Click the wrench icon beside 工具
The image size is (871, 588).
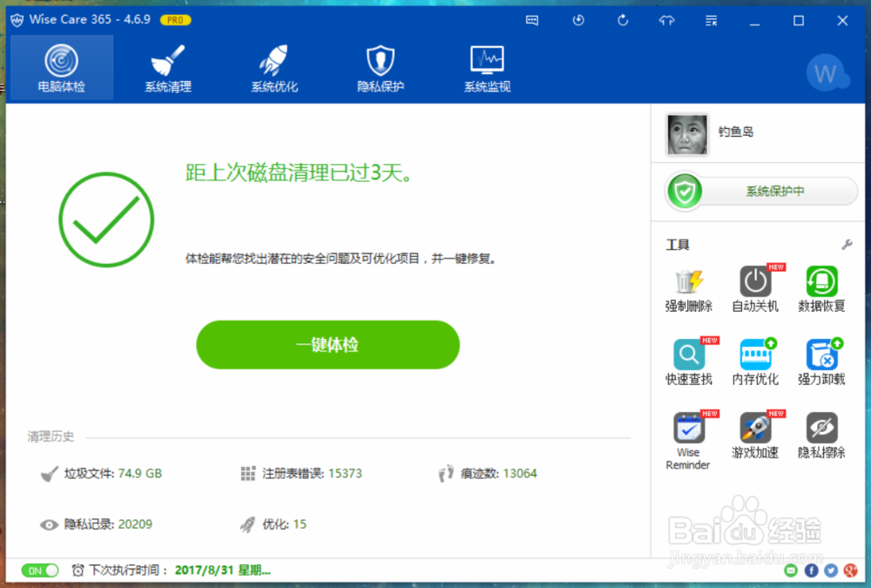tap(847, 245)
